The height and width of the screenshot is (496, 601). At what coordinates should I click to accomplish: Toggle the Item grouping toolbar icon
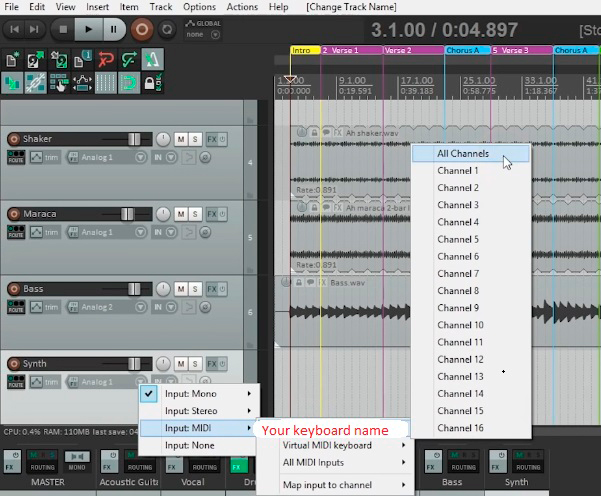point(36,83)
